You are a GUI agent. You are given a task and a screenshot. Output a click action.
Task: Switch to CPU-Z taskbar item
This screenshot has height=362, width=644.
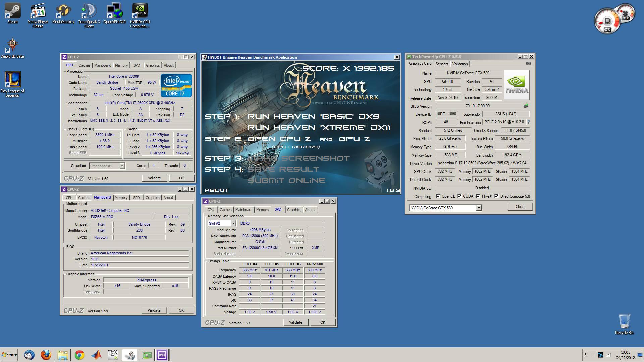click(162, 355)
